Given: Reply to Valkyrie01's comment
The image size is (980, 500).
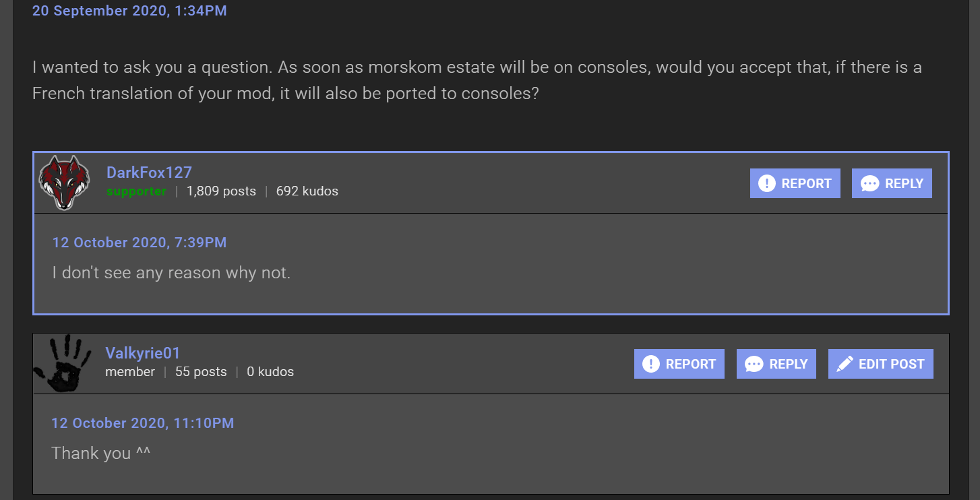Looking at the screenshot, I should 776,364.
